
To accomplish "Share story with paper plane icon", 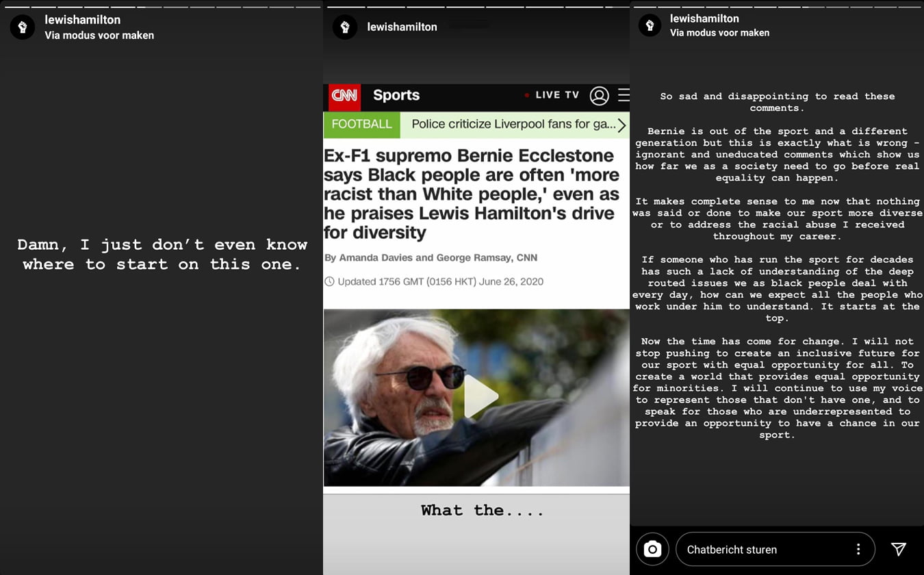I will pyautogui.click(x=899, y=549).
